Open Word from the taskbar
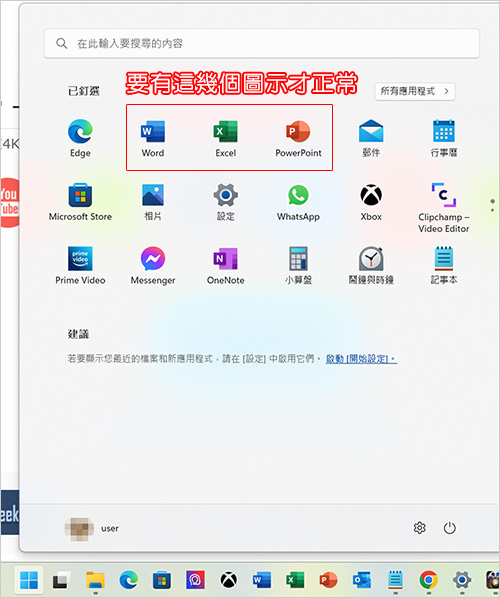Image resolution: width=500 pixels, height=598 pixels. 262,580
